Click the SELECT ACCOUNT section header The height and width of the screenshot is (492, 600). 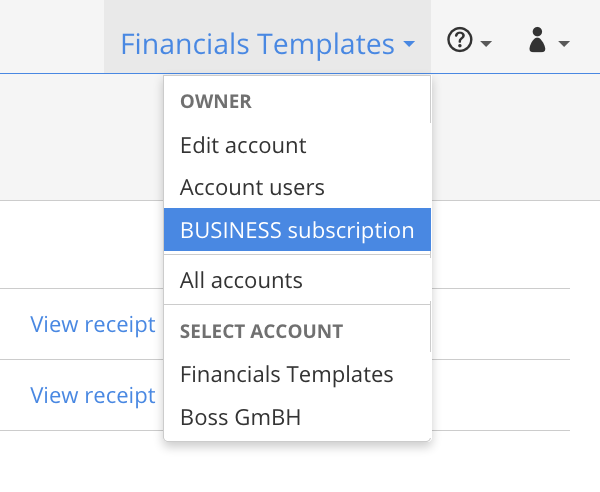(261, 331)
